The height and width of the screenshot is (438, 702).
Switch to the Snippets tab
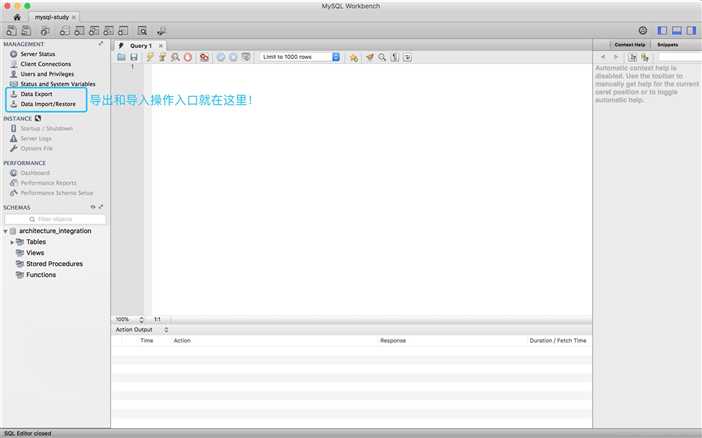(x=668, y=45)
